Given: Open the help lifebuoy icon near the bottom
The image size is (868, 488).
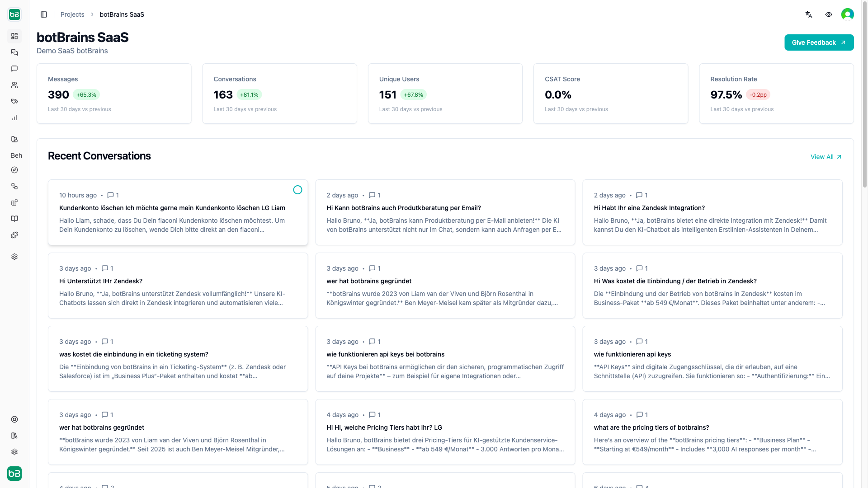Looking at the screenshot, I should [x=14, y=419].
